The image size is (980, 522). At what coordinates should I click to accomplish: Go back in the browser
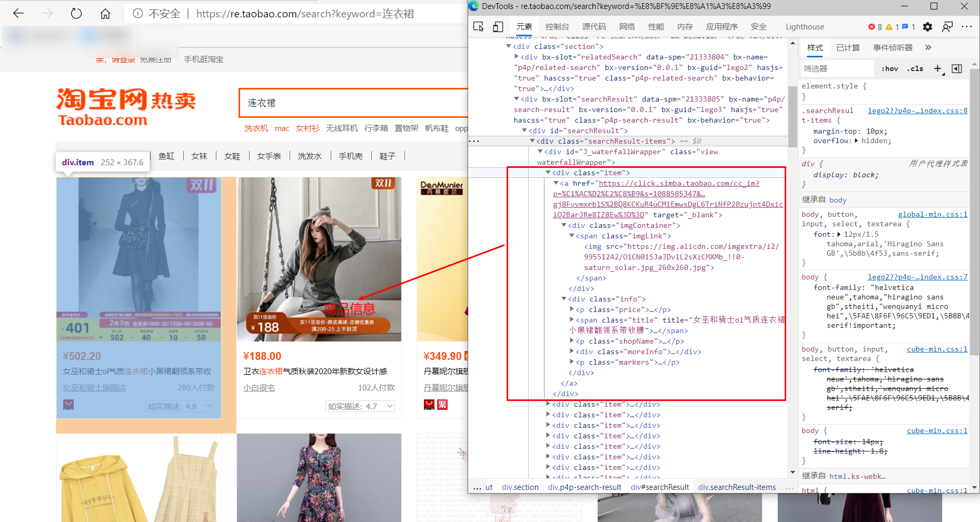[18, 14]
